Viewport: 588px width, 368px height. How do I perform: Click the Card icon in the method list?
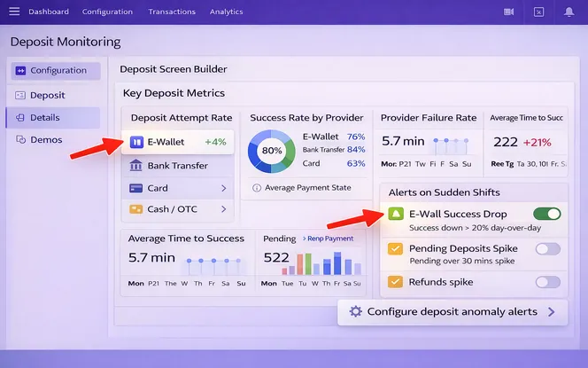pyautogui.click(x=135, y=188)
